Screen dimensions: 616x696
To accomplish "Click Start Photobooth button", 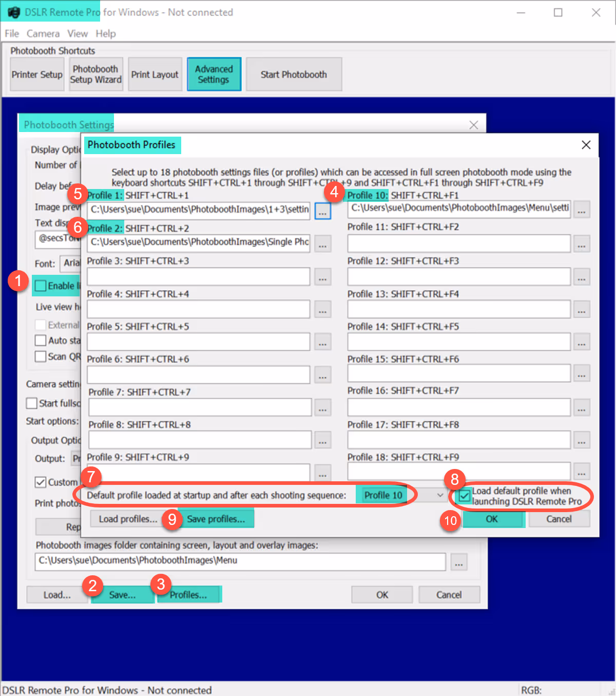I will 294,74.
